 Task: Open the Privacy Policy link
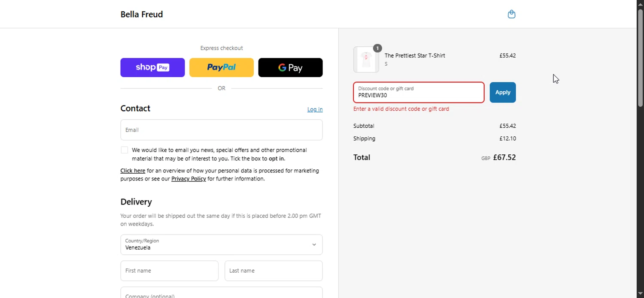pos(188,179)
